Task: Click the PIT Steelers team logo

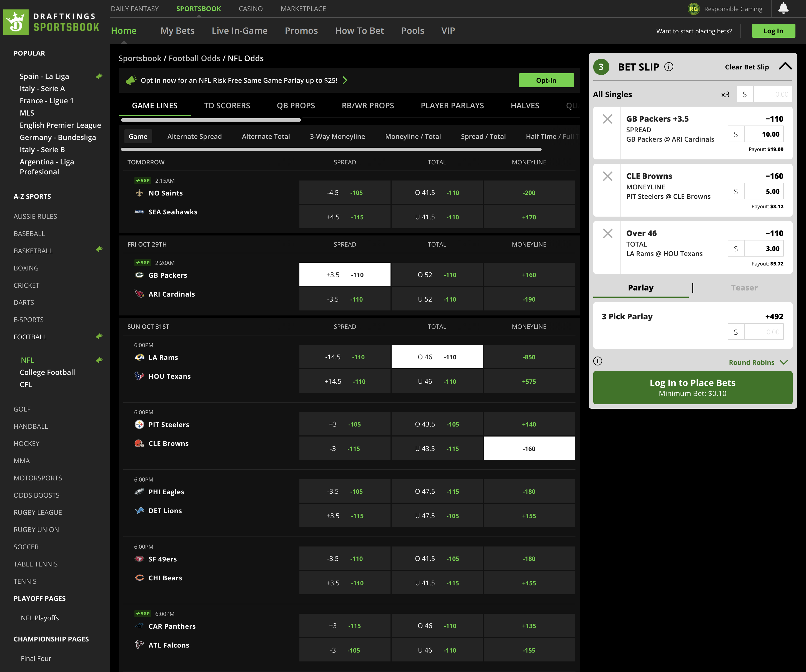Action: pos(139,425)
